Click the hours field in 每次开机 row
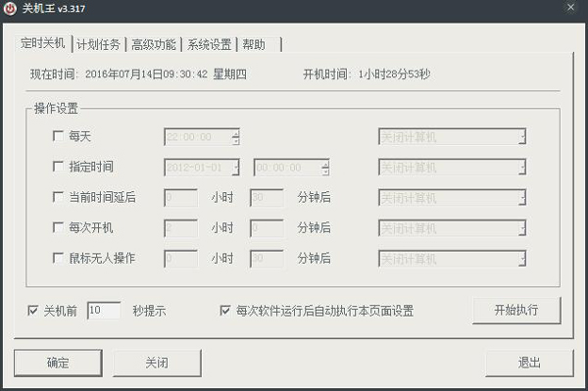The height and width of the screenshot is (391, 588). (180, 228)
